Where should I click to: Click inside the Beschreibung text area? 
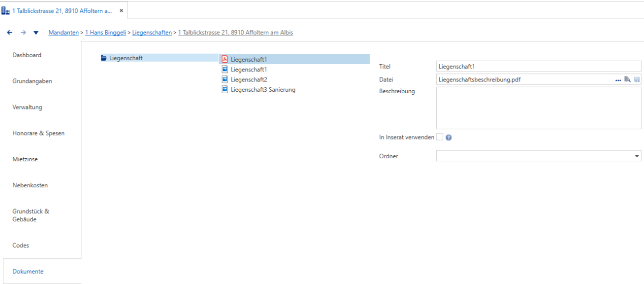click(x=539, y=108)
